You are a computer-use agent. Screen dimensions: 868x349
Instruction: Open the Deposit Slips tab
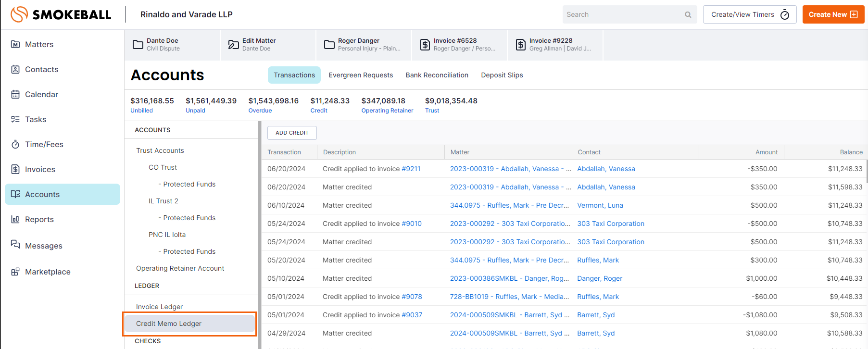[502, 75]
